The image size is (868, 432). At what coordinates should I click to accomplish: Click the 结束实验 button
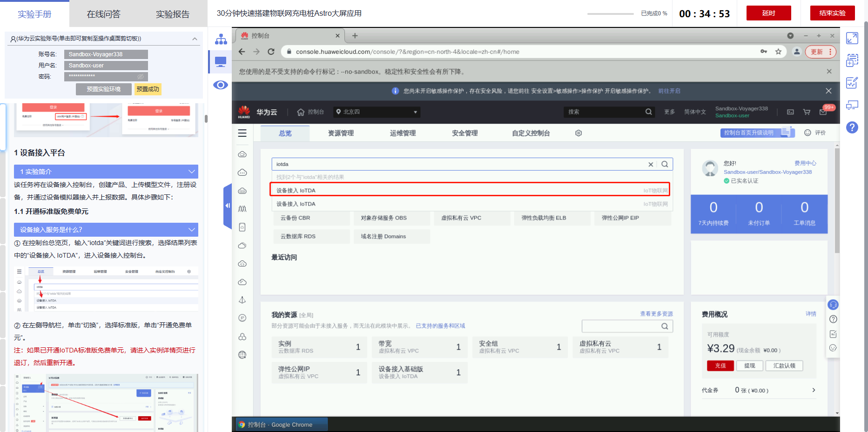(833, 13)
